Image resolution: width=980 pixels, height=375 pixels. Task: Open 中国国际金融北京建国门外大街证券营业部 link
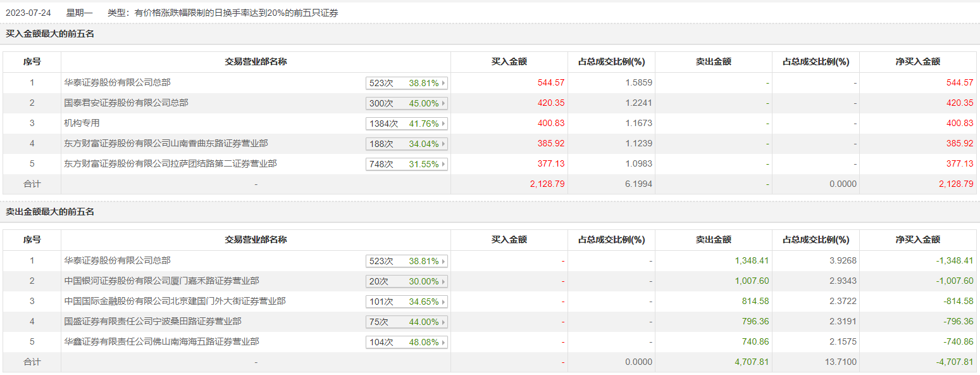click(x=175, y=301)
